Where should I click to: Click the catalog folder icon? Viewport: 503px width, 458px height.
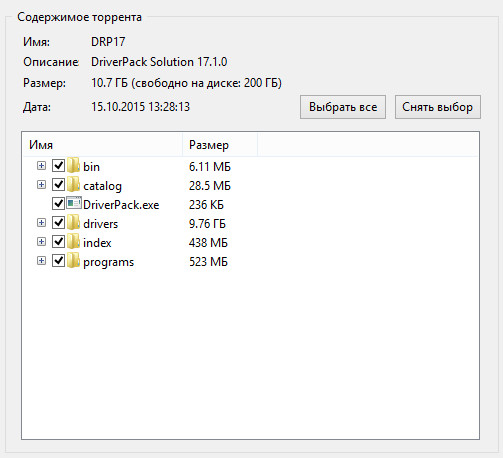point(73,184)
